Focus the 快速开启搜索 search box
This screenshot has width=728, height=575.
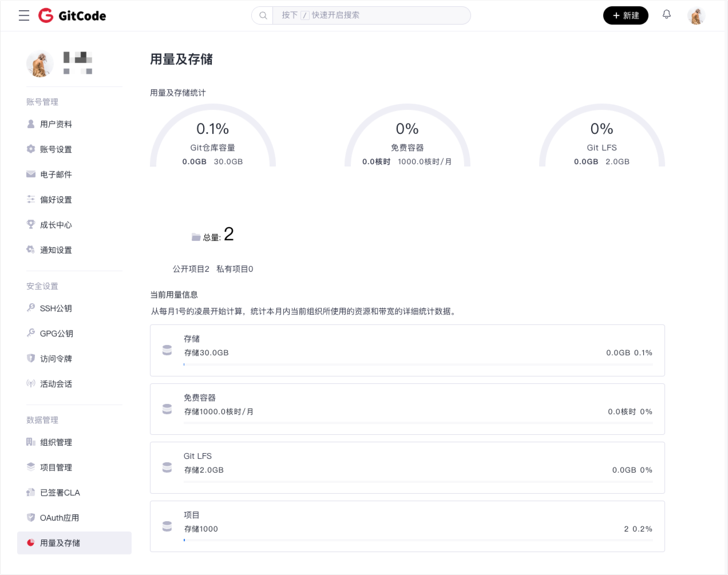(372, 15)
